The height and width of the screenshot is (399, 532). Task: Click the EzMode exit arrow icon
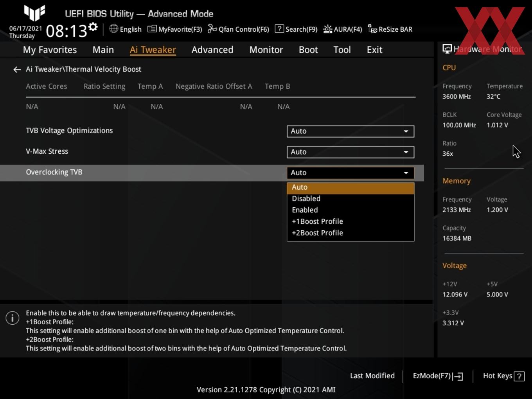[x=458, y=376]
